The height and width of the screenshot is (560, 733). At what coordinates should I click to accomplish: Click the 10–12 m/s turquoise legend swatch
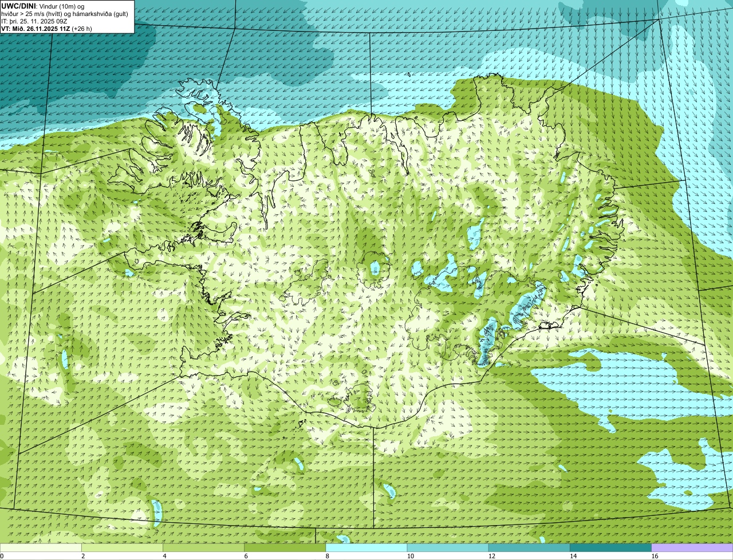click(448, 547)
